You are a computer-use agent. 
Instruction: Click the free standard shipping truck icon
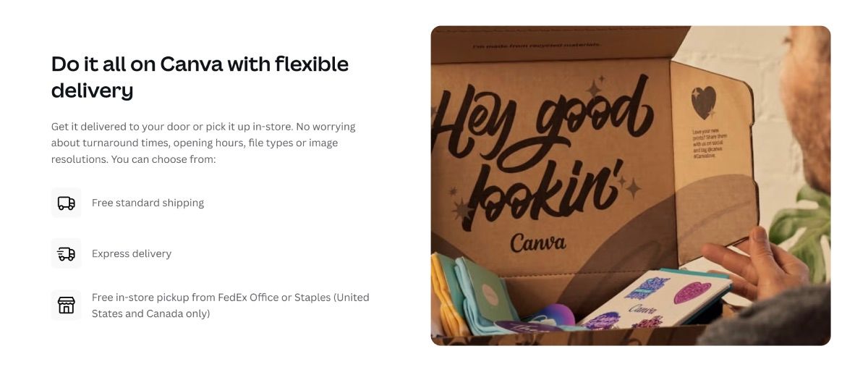pyautogui.click(x=67, y=203)
